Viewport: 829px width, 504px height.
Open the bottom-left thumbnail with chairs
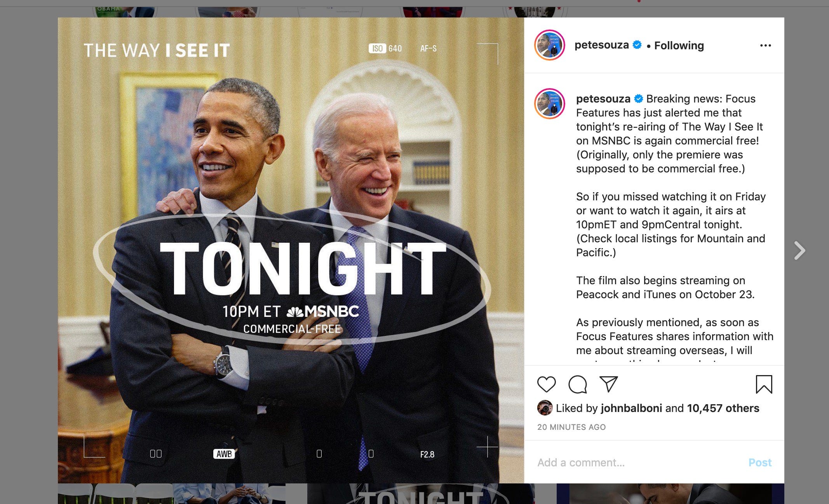click(x=172, y=494)
